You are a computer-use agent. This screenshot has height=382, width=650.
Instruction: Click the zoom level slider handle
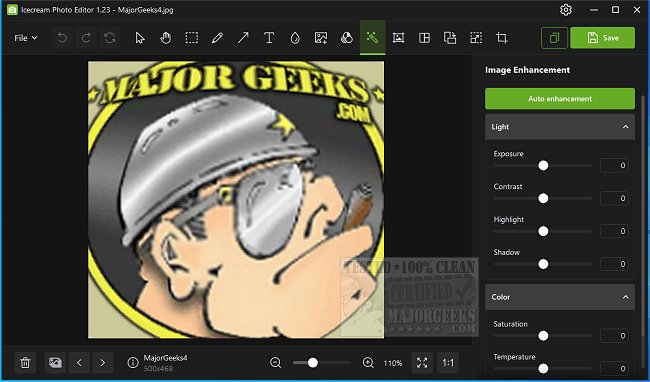[x=313, y=363]
